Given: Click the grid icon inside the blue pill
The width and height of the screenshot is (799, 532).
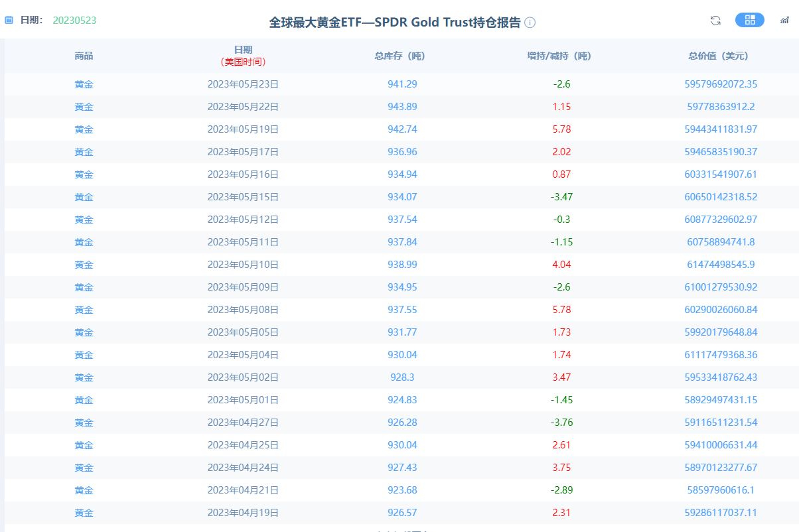Looking at the screenshot, I should tap(749, 21).
